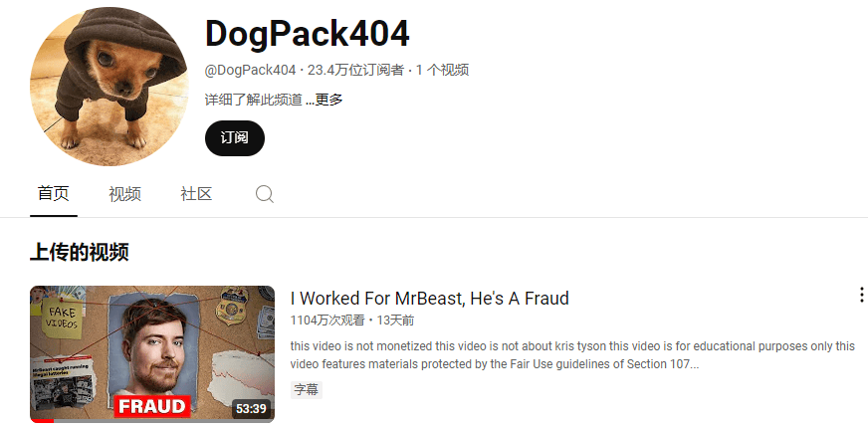Click the 字幕 captions badge
Viewport: 868px width, 428px height.
point(307,390)
